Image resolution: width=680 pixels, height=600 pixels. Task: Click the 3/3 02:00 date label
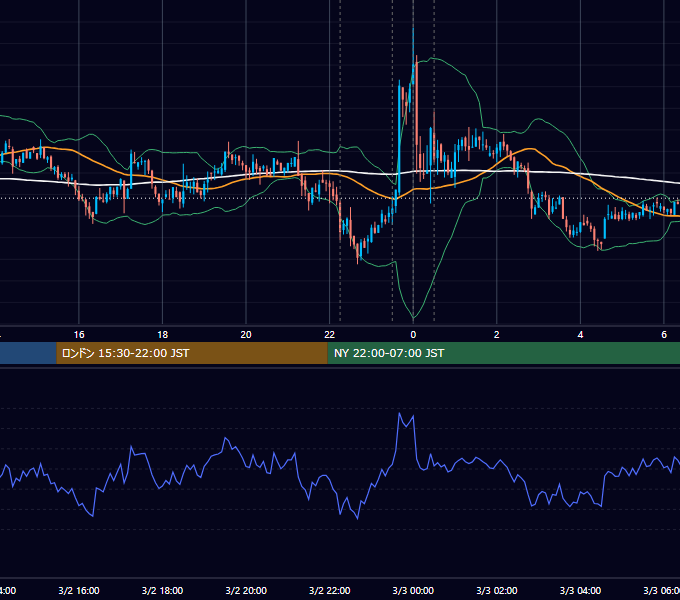(497, 590)
